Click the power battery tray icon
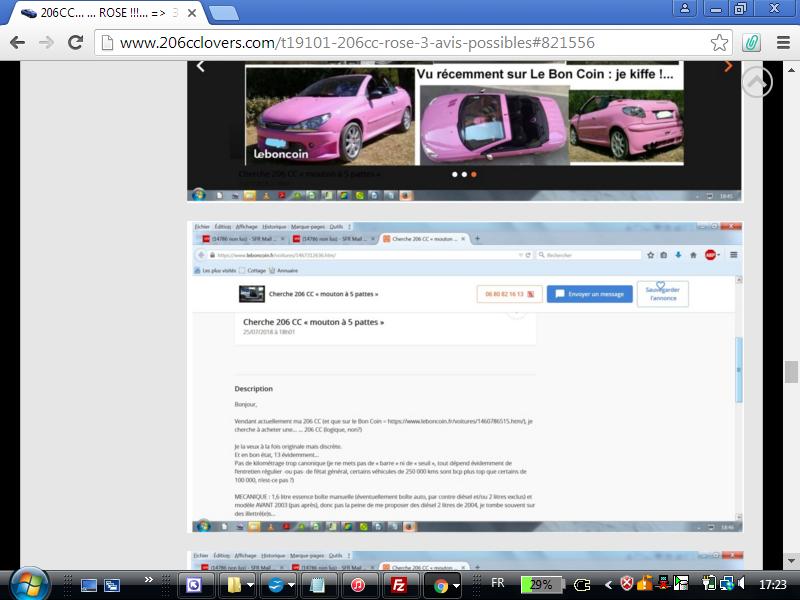Image resolution: width=800 pixels, height=600 pixels. 709,583
